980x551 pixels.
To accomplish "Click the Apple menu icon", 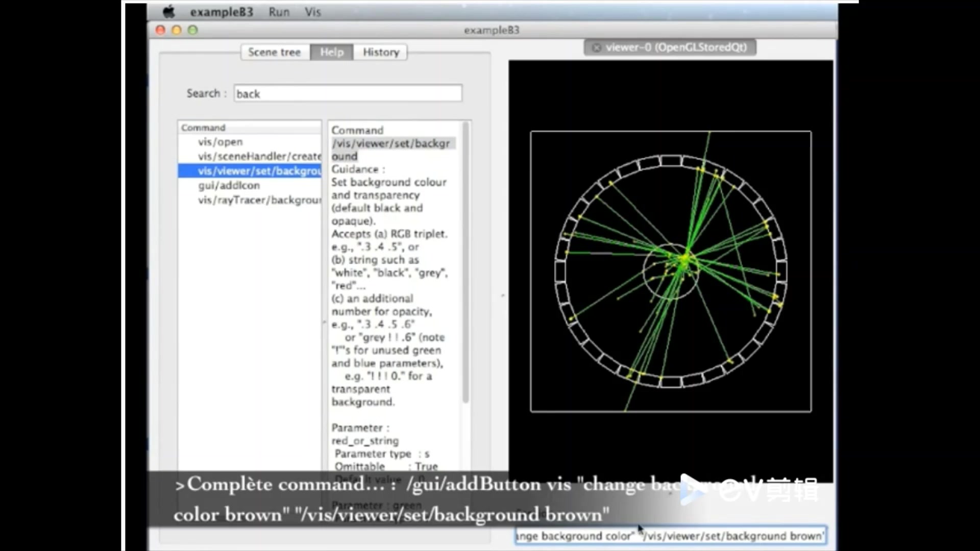I will coord(169,11).
